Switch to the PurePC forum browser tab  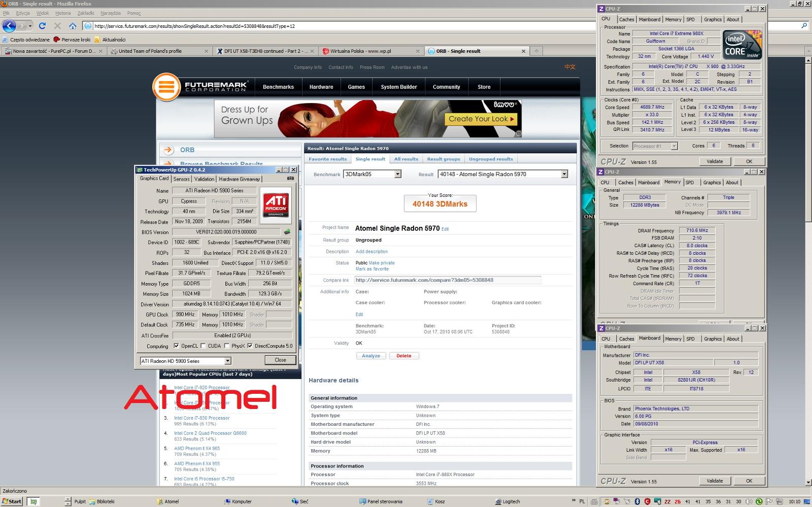(53, 51)
